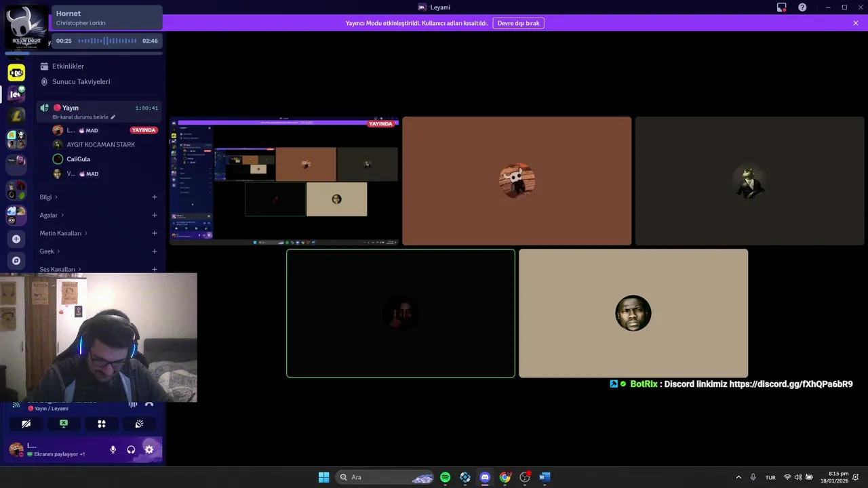This screenshot has height=488, width=868.
Task: Toggle the camera on/off button
Action: 26,424
